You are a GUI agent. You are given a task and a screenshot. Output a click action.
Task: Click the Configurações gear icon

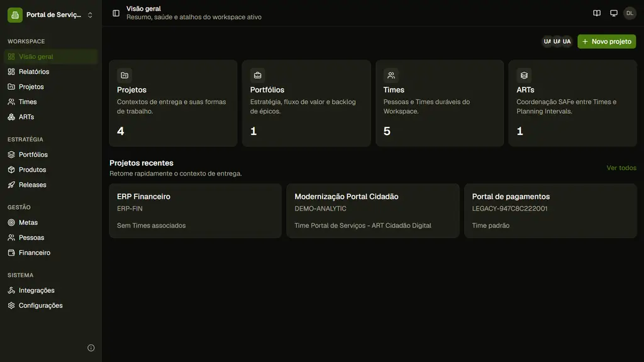pos(11,305)
